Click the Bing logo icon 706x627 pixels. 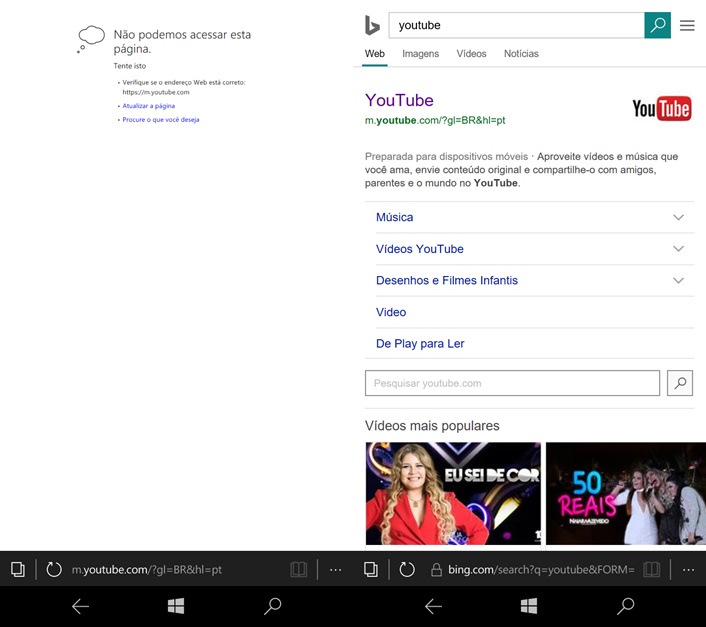click(372, 25)
